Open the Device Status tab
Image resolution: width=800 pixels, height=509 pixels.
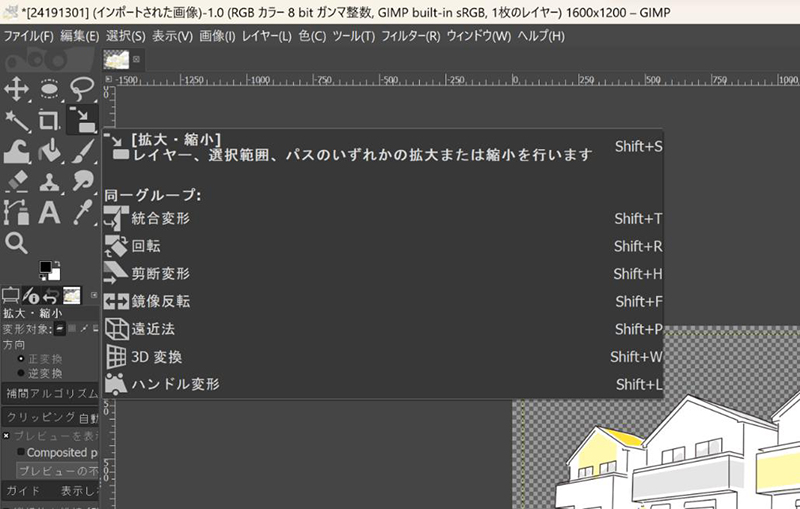[31, 295]
